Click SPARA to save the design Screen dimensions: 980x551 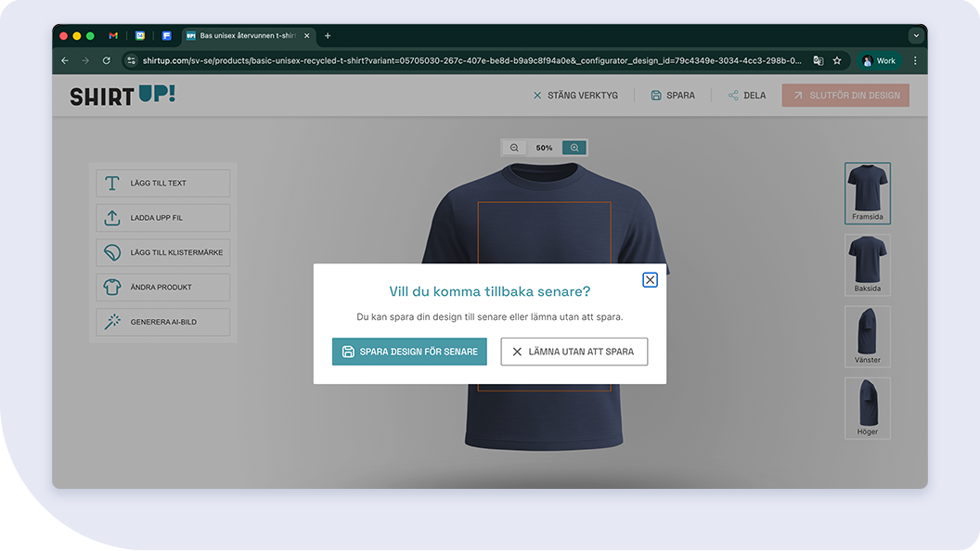(673, 96)
